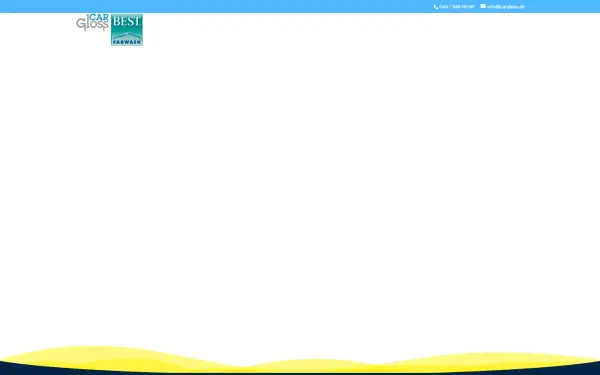Screen dimensions: 600x375
Task: Click the phone icon in top bar
Action: click(x=435, y=7)
